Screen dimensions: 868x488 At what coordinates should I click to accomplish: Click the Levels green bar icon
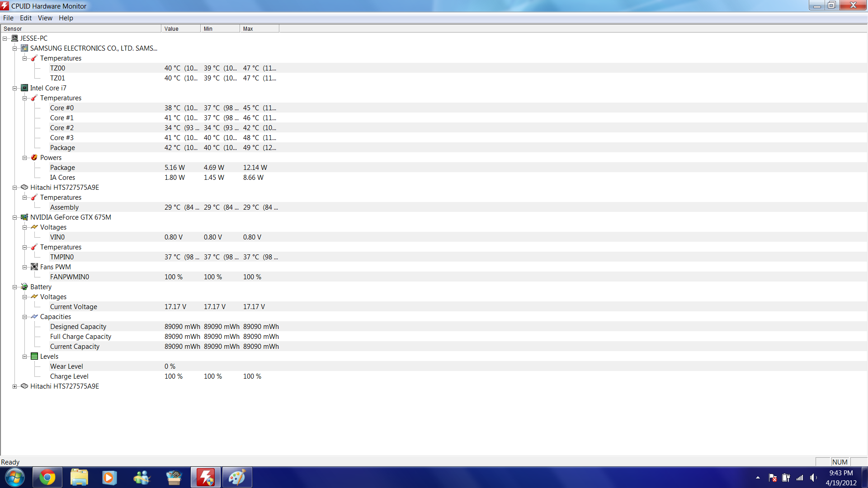point(34,356)
